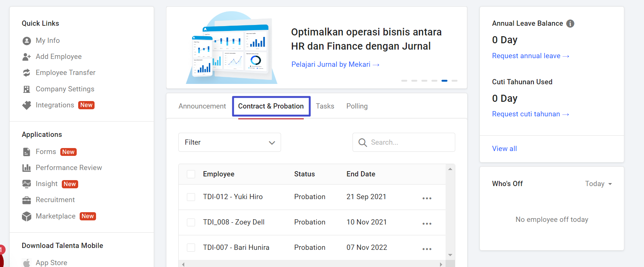This screenshot has height=267, width=644.
Task: Open the Employee Transfer link
Action: click(66, 73)
